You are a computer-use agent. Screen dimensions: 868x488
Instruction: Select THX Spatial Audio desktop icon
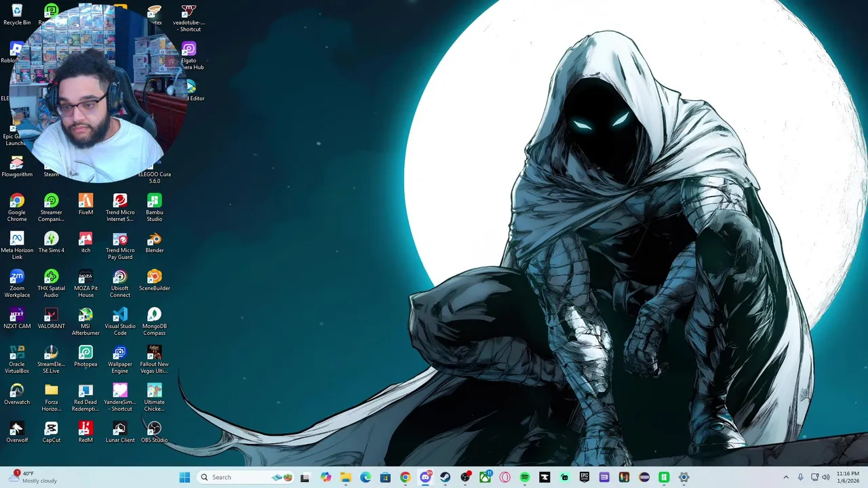point(51,283)
